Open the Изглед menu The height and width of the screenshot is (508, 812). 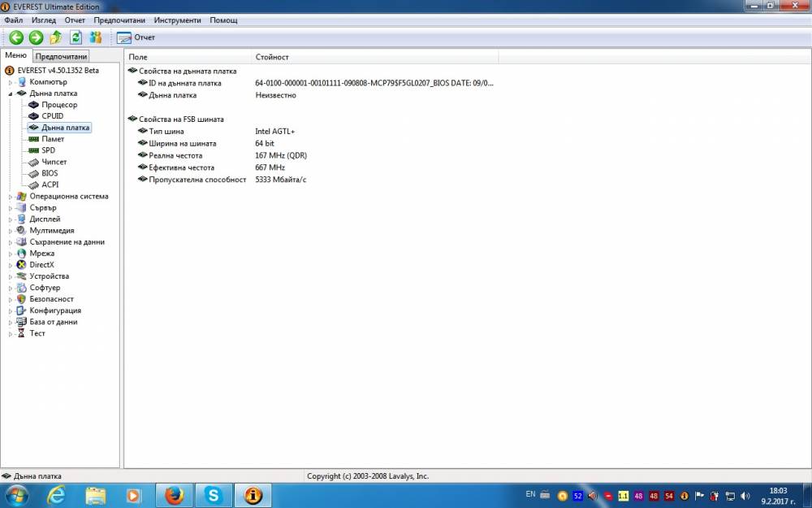(x=44, y=20)
